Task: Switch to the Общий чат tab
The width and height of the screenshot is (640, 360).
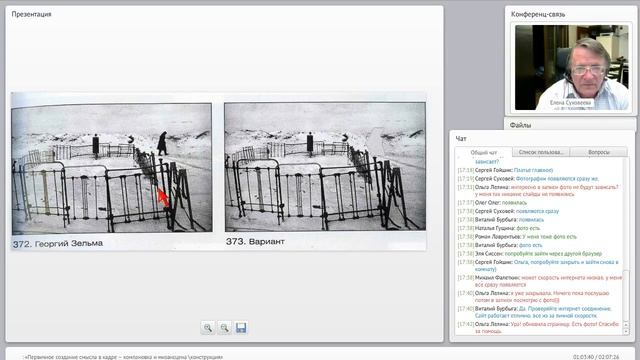Action: [x=483, y=152]
